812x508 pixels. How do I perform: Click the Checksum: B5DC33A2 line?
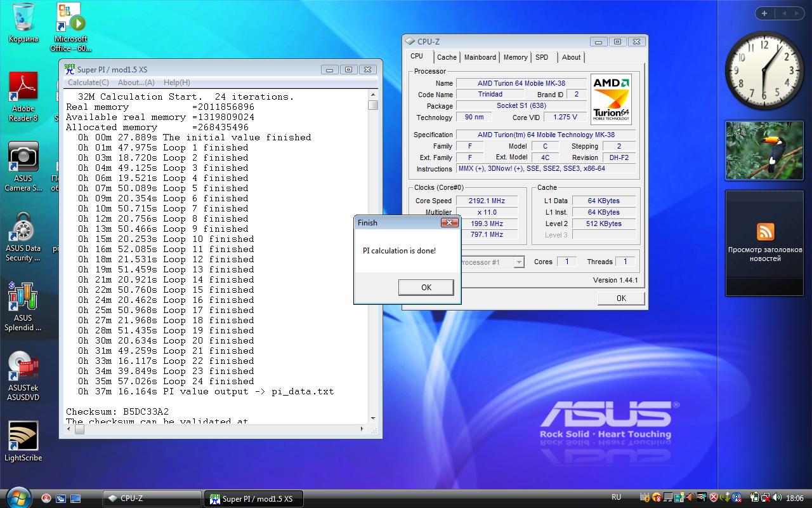117,411
